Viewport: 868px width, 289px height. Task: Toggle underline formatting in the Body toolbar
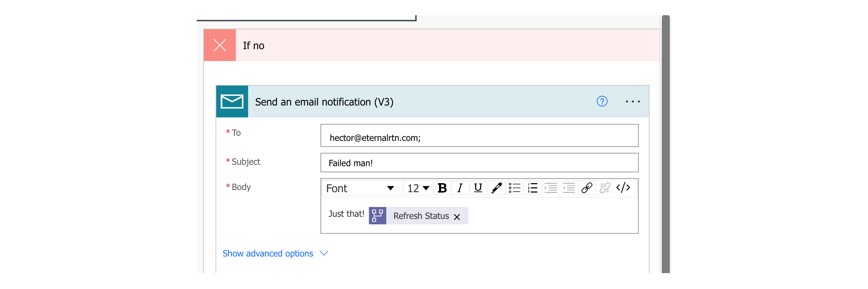coord(478,188)
